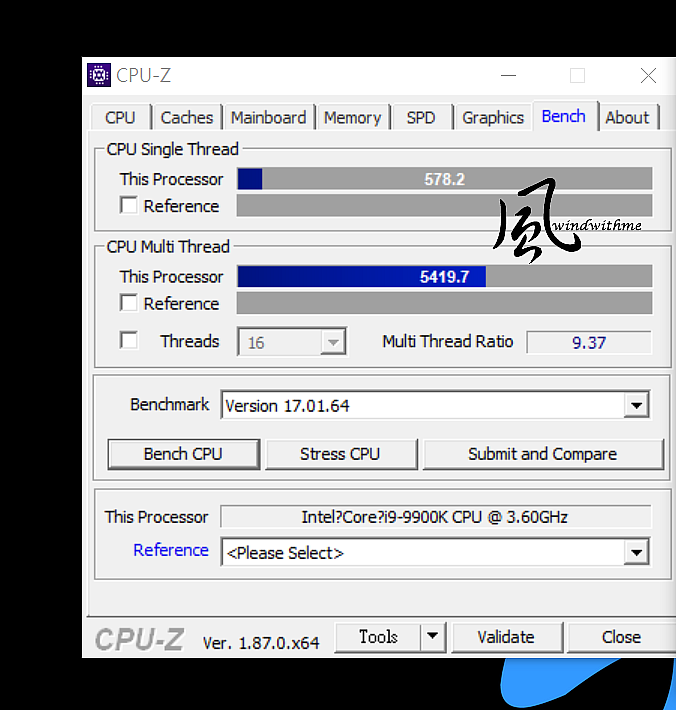Switch to the Graphics tab
The height and width of the screenshot is (710, 676).
point(493,118)
